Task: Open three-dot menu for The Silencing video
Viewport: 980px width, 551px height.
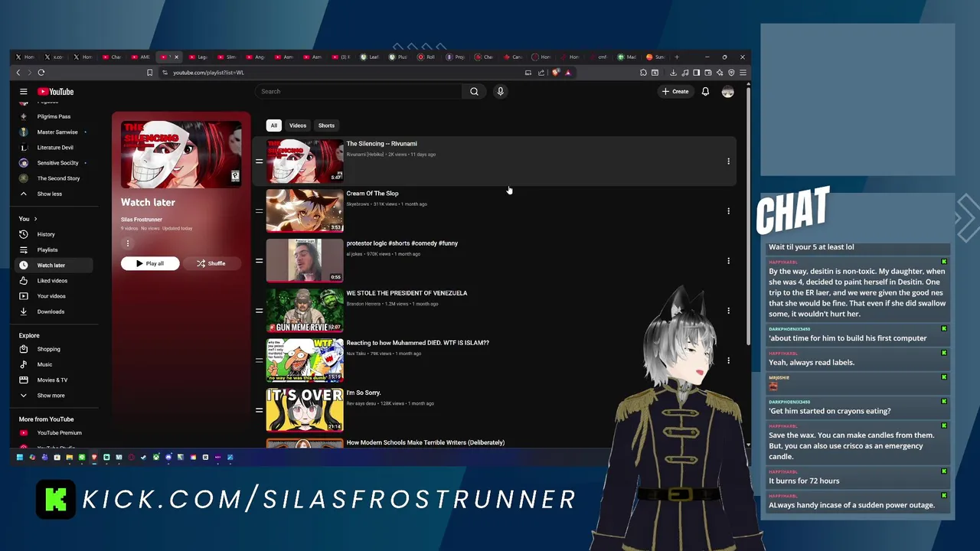Action: point(728,161)
